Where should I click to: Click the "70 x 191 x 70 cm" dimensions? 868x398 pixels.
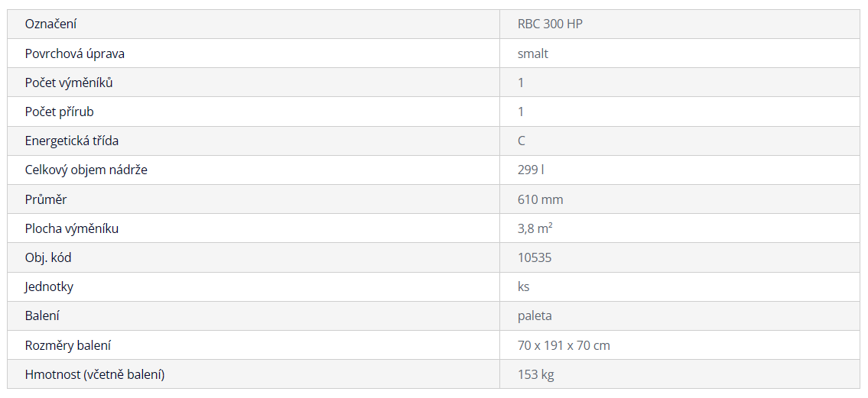coord(564,345)
